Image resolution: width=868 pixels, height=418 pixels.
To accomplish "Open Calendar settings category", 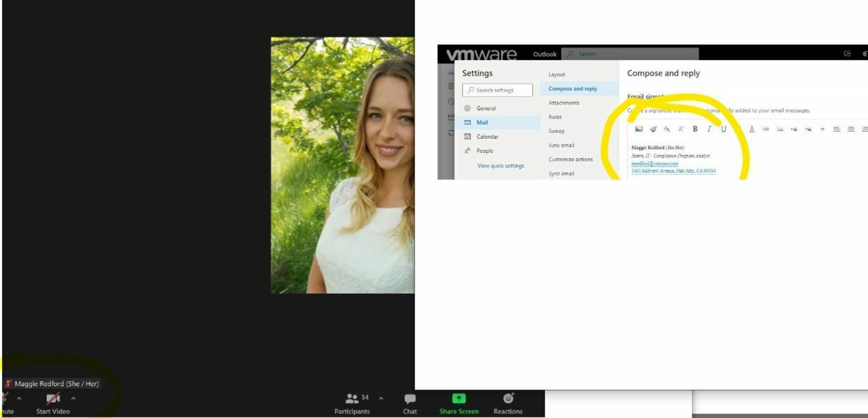I will click(x=487, y=137).
